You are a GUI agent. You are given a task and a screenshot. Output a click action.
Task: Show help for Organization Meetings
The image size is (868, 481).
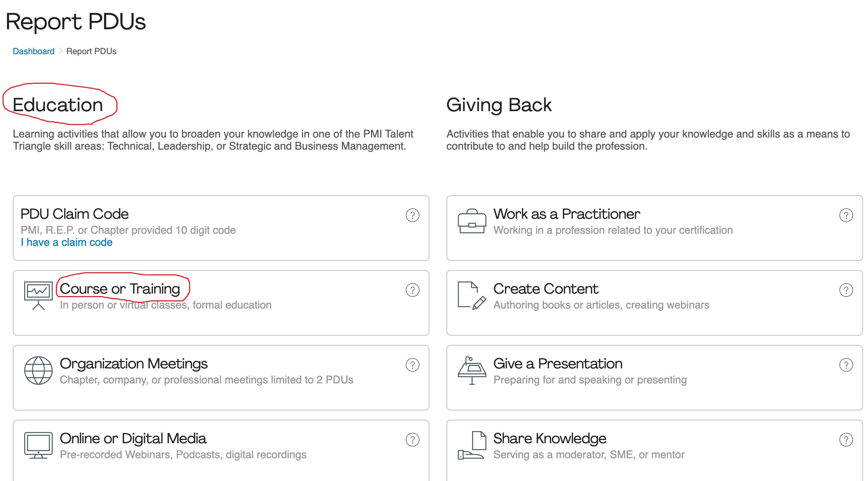coord(412,365)
